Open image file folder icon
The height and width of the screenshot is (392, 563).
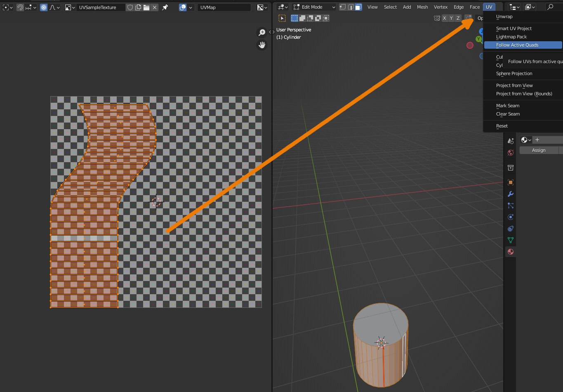click(x=146, y=7)
